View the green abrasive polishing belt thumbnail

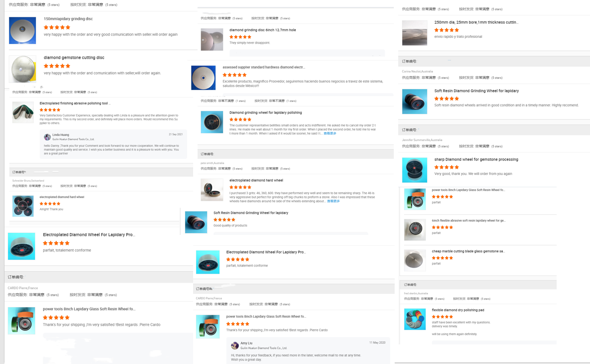tap(23, 112)
